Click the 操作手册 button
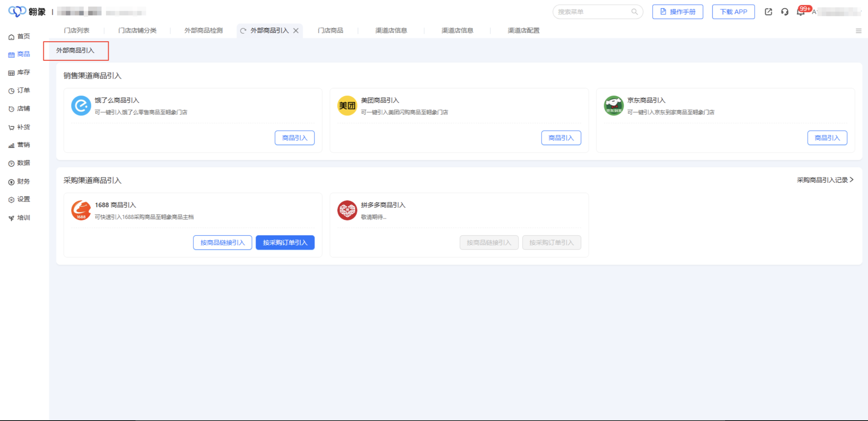This screenshot has width=868, height=421. [x=677, y=12]
